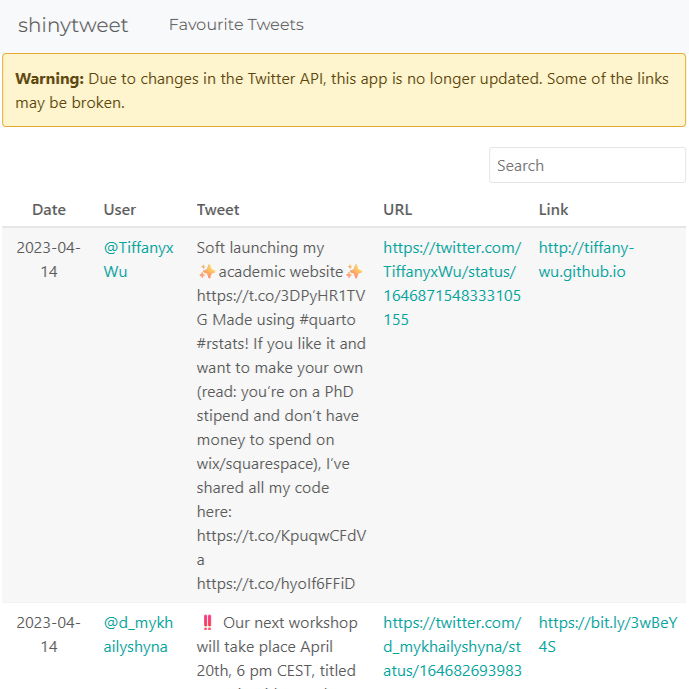This screenshot has width=689, height=689.
Task: Follow the bit.ly/3wBeY4S link
Action: pyautogui.click(x=608, y=634)
